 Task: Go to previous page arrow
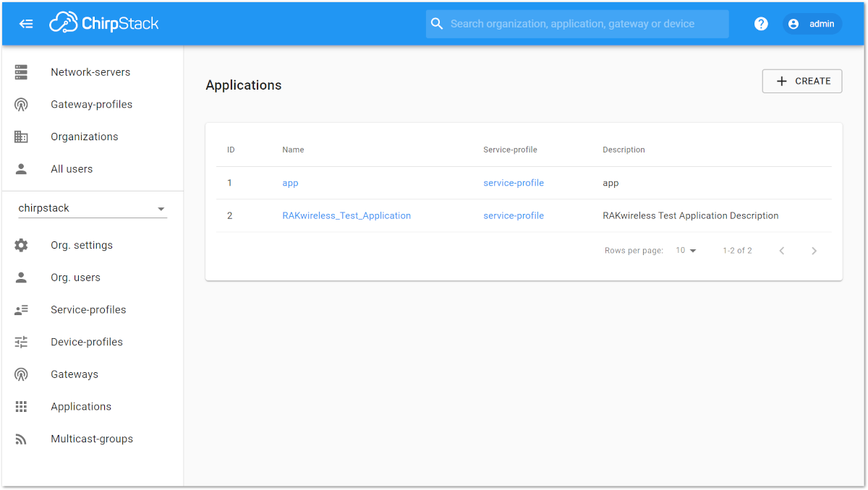point(782,251)
